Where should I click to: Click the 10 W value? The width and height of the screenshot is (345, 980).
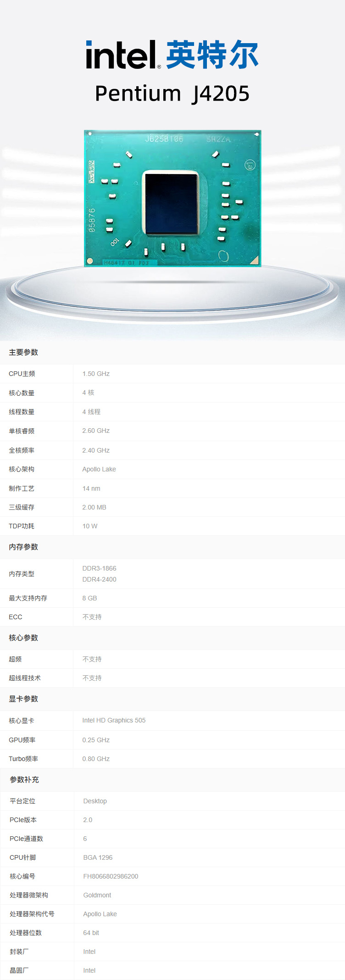point(90,526)
